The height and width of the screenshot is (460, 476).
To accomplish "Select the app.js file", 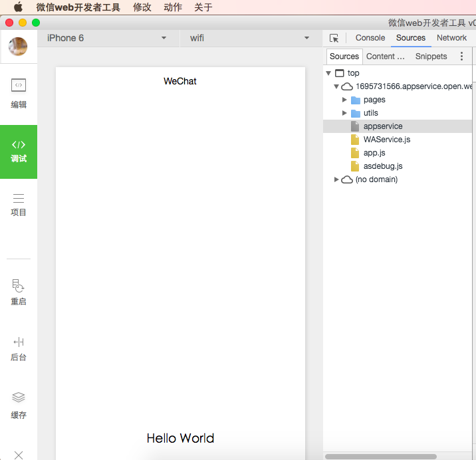I will pyautogui.click(x=374, y=153).
